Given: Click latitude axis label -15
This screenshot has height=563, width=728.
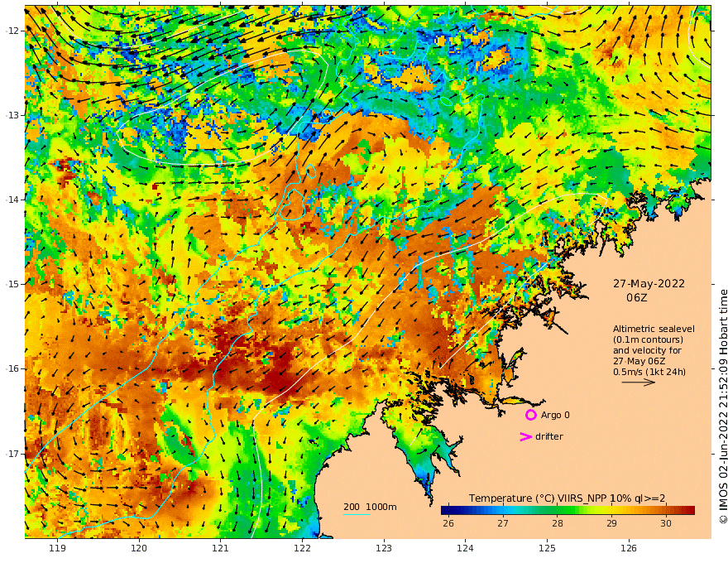Looking at the screenshot, I should pyautogui.click(x=12, y=284).
